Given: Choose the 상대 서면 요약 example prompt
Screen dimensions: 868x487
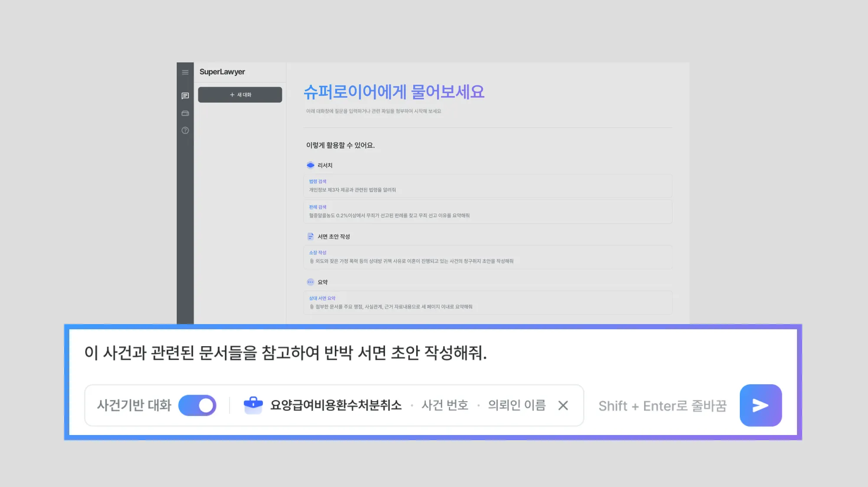Looking at the screenshot, I should [488, 302].
